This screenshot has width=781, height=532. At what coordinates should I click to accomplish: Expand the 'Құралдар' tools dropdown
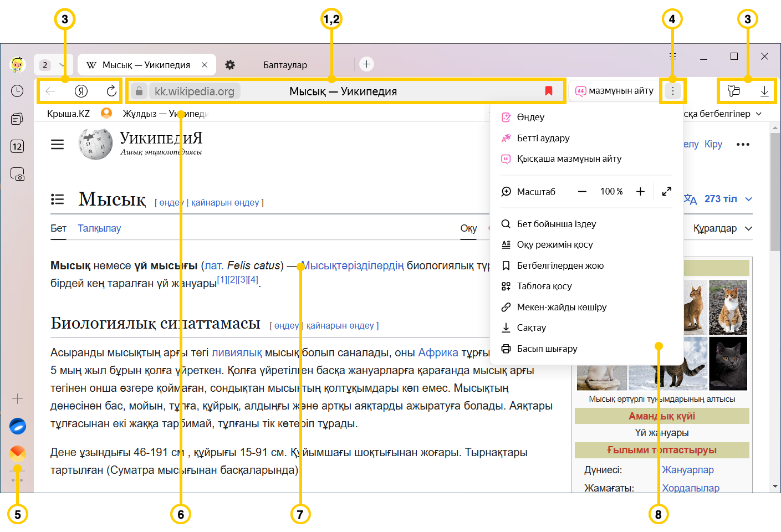click(x=722, y=228)
